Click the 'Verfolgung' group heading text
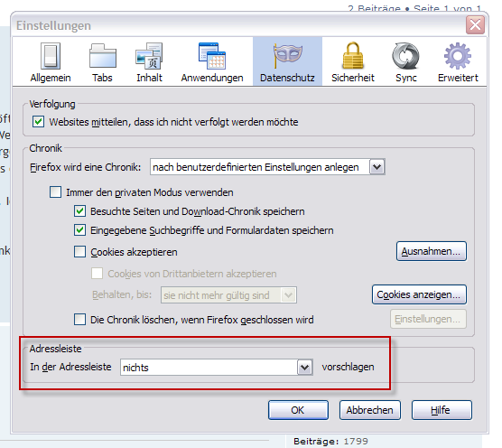 [52, 104]
